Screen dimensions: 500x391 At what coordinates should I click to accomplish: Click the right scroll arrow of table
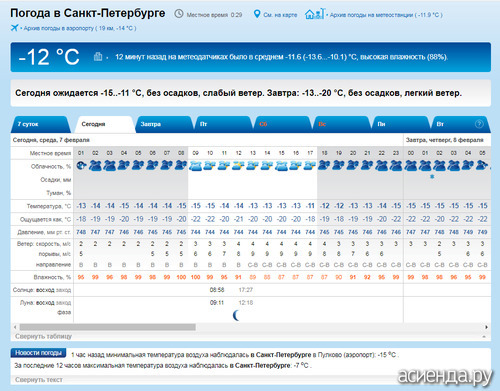point(486,327)
